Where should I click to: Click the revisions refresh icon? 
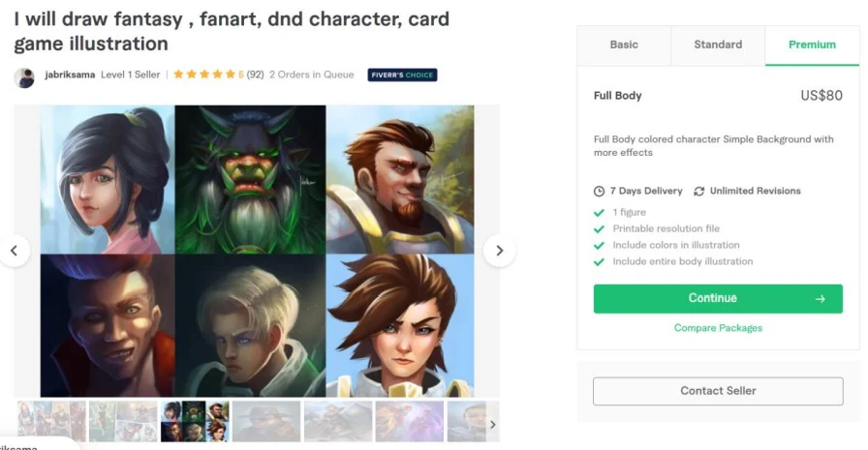point(698,192)
